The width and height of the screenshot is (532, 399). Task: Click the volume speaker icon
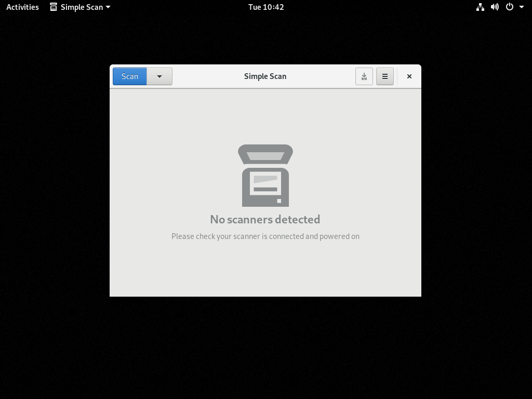pos(495,7)
